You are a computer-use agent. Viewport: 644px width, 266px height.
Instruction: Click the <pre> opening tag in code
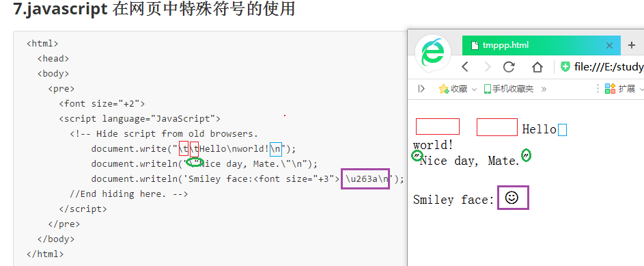tap(61, 88)
